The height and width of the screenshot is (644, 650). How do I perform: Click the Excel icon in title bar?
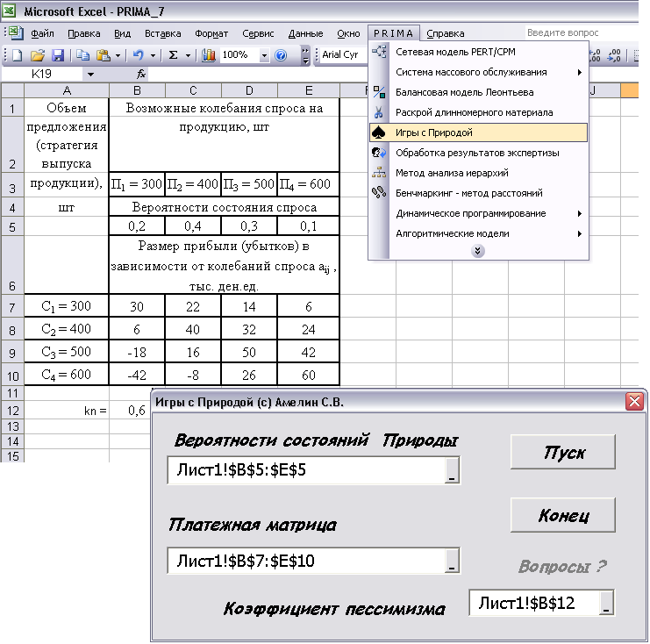[x=9, y=11]
